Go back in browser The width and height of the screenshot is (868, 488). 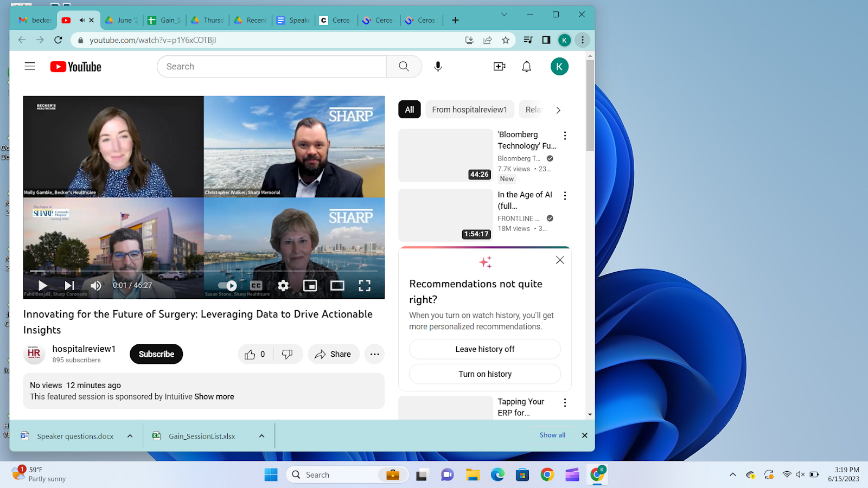22,40
